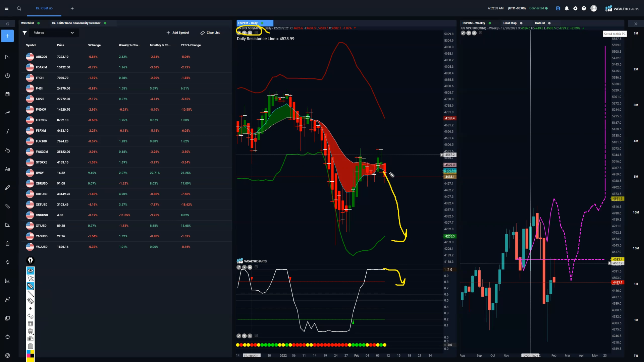This screenshot has width=644, height=362.
Task: Sort by Monthly % Change column header
Action: (x=160, y=45)
